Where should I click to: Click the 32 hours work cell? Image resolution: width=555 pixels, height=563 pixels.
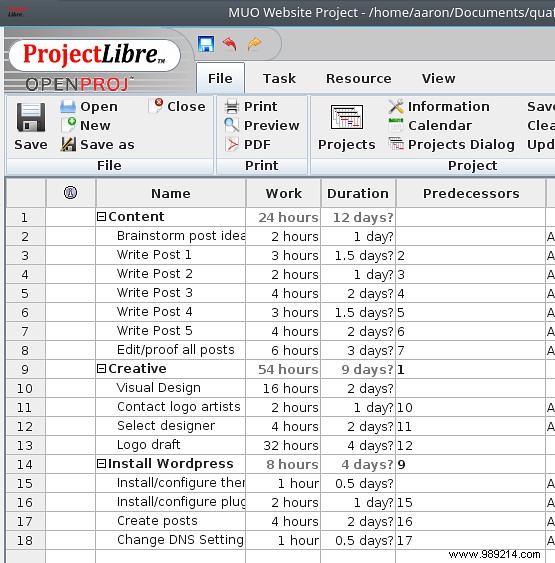point(283,445)
